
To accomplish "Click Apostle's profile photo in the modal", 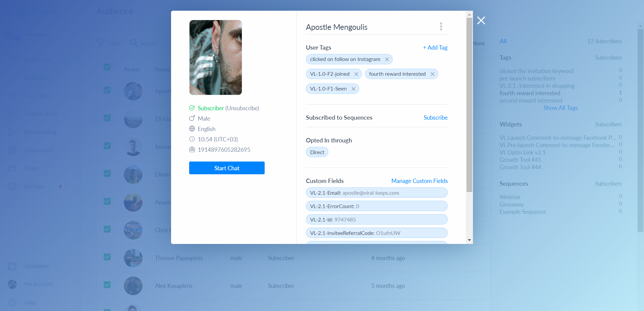I will click(x=215, y=57).
